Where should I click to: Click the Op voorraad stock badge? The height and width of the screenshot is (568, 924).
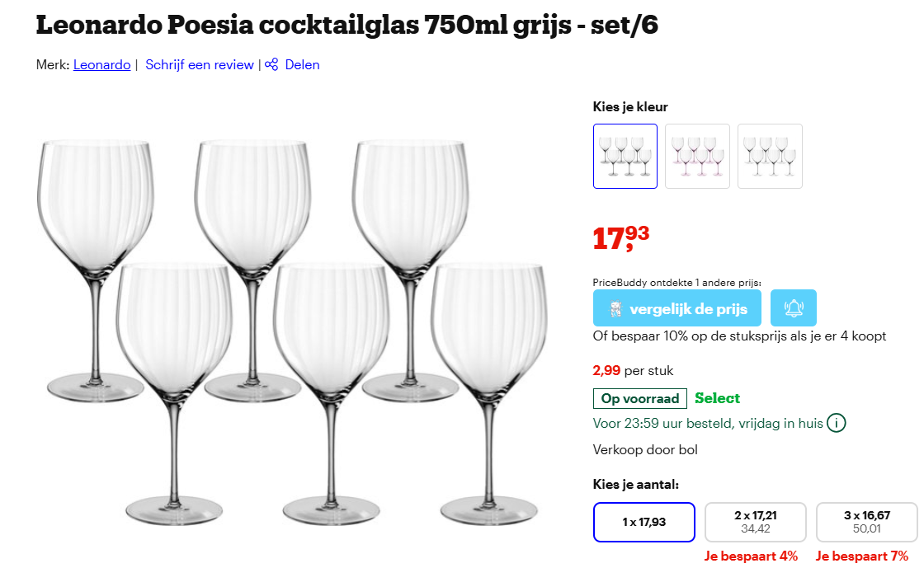[639, 398]
